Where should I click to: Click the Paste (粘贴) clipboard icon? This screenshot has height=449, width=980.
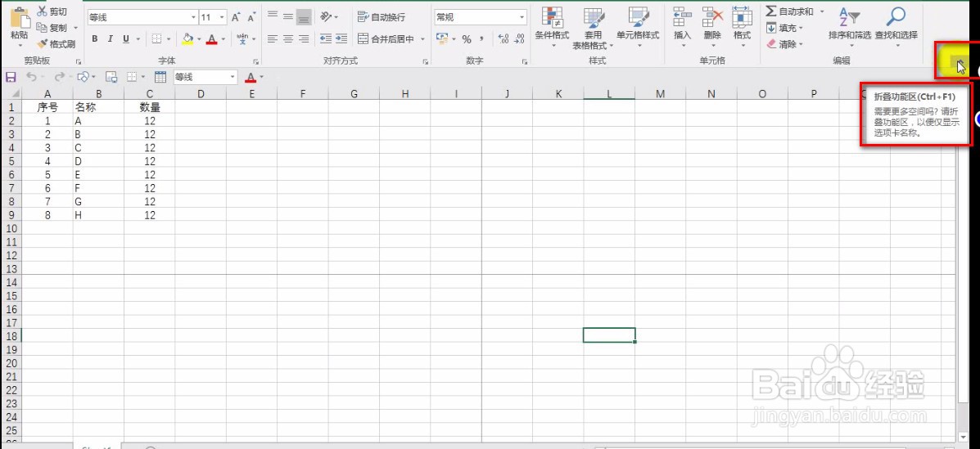tap(20, 16)
